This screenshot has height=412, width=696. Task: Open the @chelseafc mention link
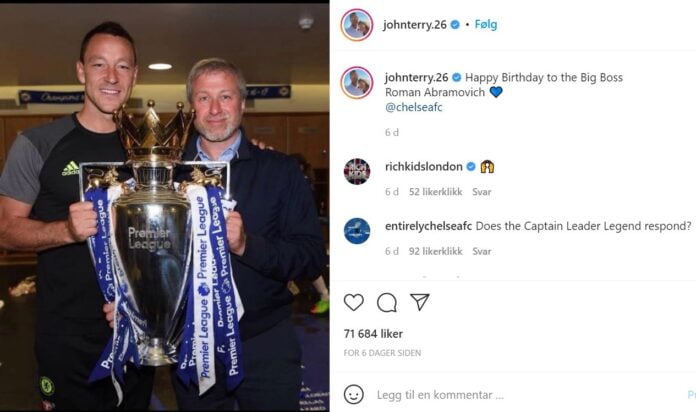(414, 107)
